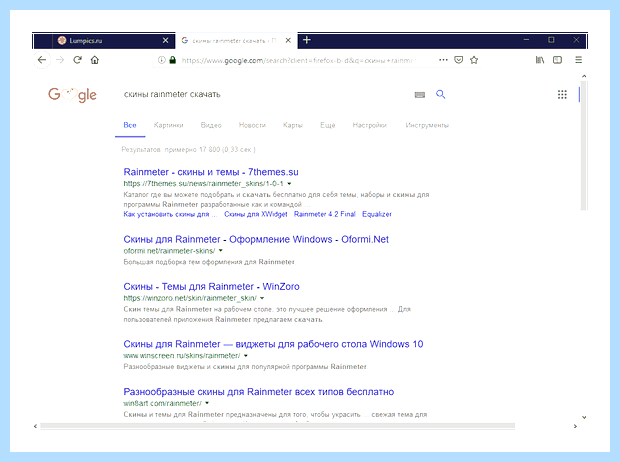
Task: Open the Firefox hamburger menu
Action: tap(578, 60)
